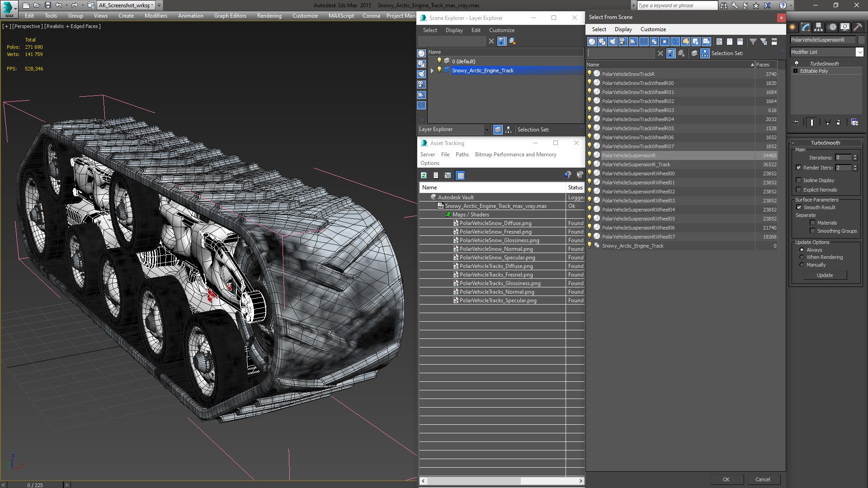Click the Update button in TurboSmooth

tap(825, 275)
